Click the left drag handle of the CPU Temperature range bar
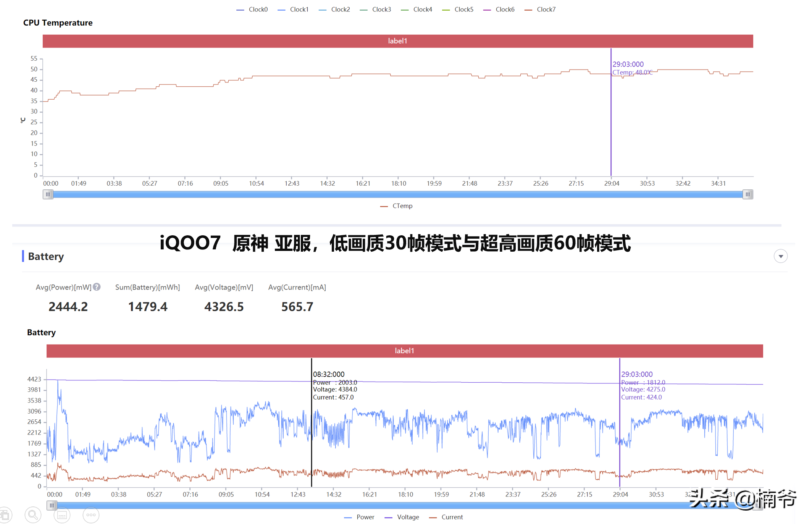This screenshot has height=524, width=812. (x=48, y=194)
